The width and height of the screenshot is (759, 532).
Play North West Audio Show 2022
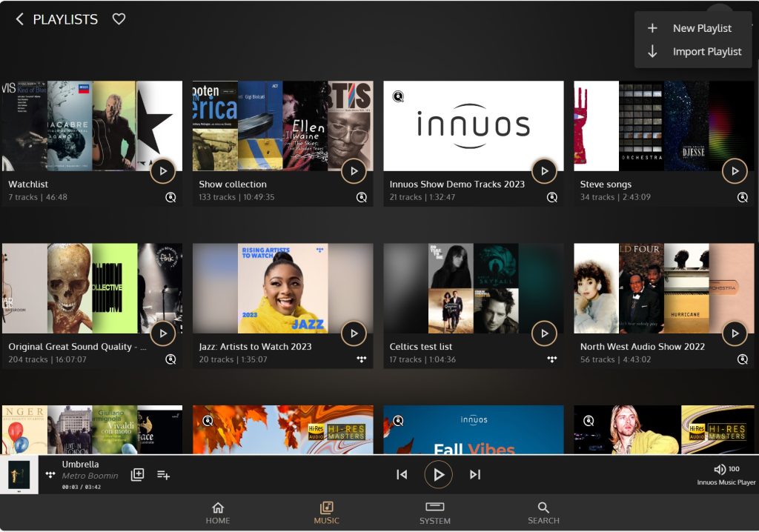click(735, 333)
